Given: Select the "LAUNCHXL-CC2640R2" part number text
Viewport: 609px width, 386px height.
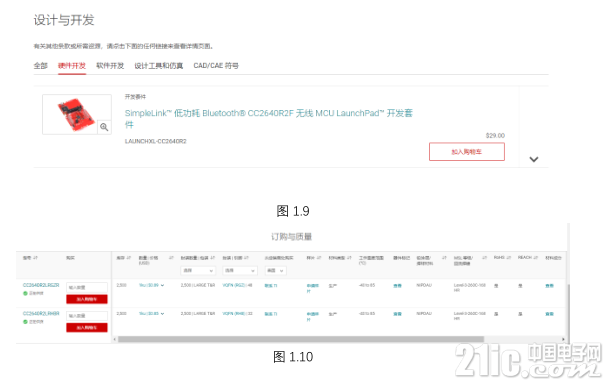Looking at the screenshot, I should (155, 141).
